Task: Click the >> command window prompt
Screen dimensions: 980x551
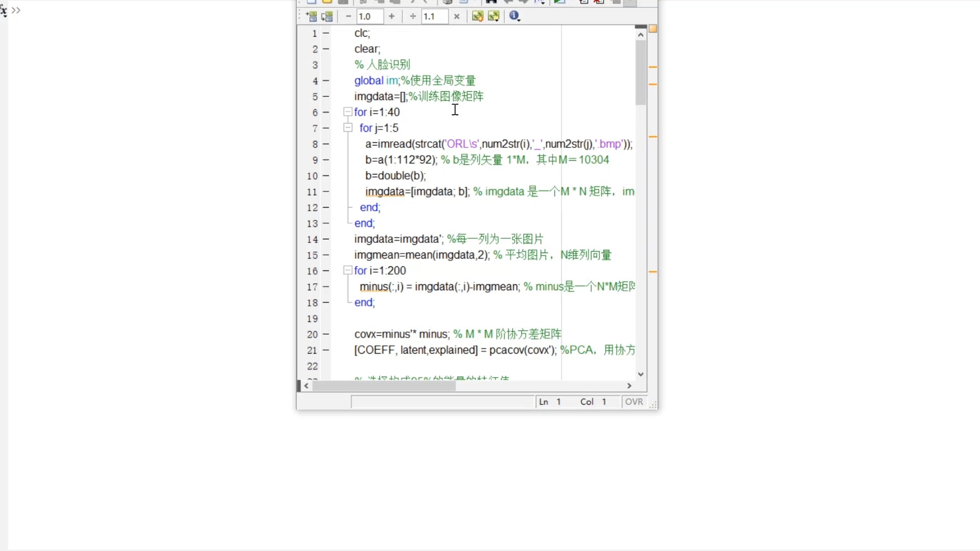Action: click(x=16, y=10)
